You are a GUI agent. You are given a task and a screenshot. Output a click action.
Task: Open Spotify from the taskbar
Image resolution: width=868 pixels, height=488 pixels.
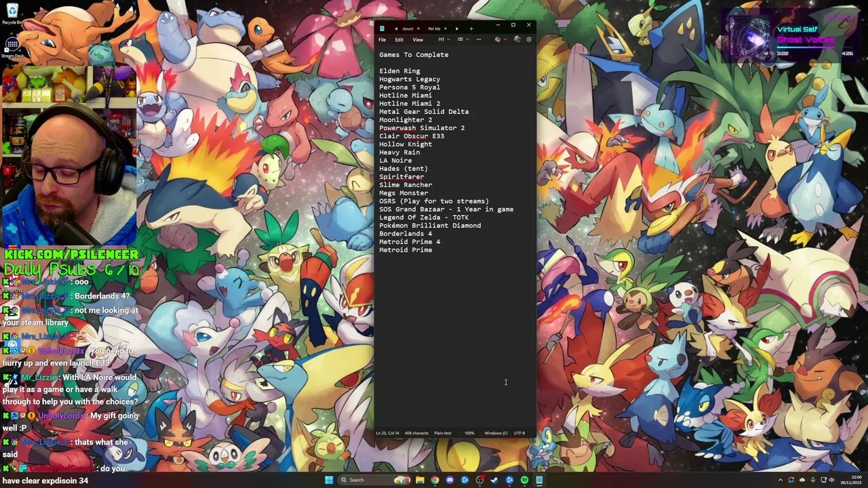click(524, 480)
